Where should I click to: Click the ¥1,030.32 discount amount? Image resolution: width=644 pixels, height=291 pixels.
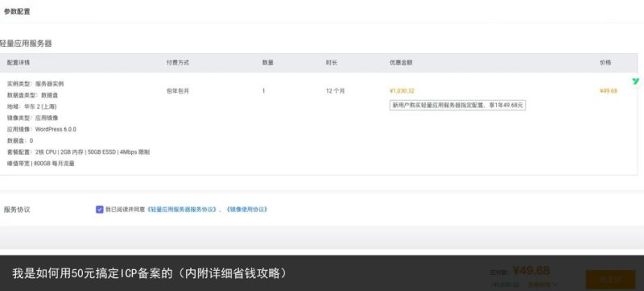click(402, 91)
